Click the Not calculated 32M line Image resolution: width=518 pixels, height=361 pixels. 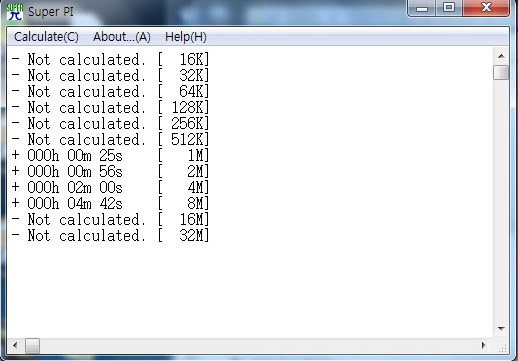[110, 236]
